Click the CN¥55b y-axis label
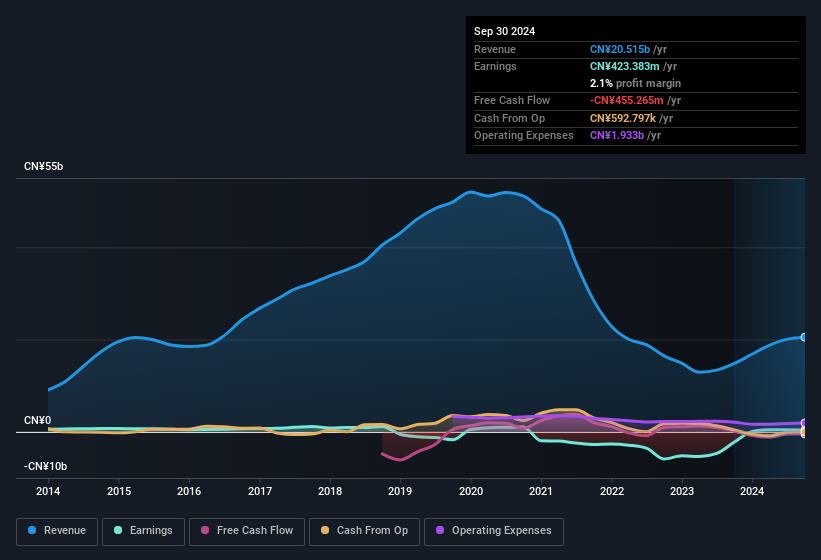The image size is (821, 560). [43, 166]
